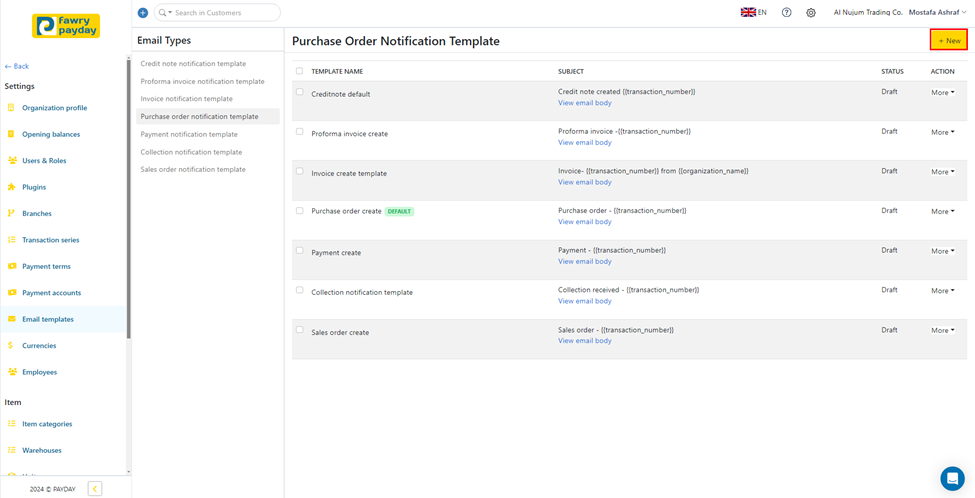Open the Mostafa Ashraf user menu
This screenshot has height=498, width=975.
pos(937,13)
